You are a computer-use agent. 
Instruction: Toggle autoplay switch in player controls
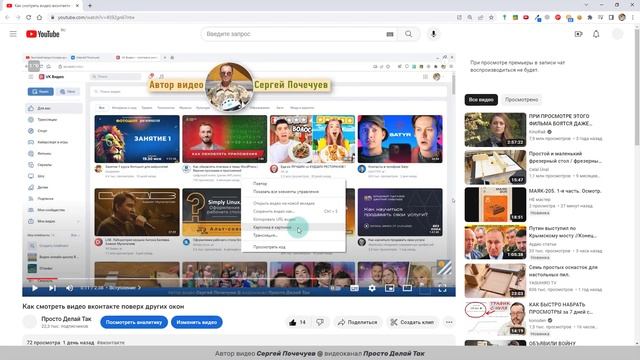336,288
